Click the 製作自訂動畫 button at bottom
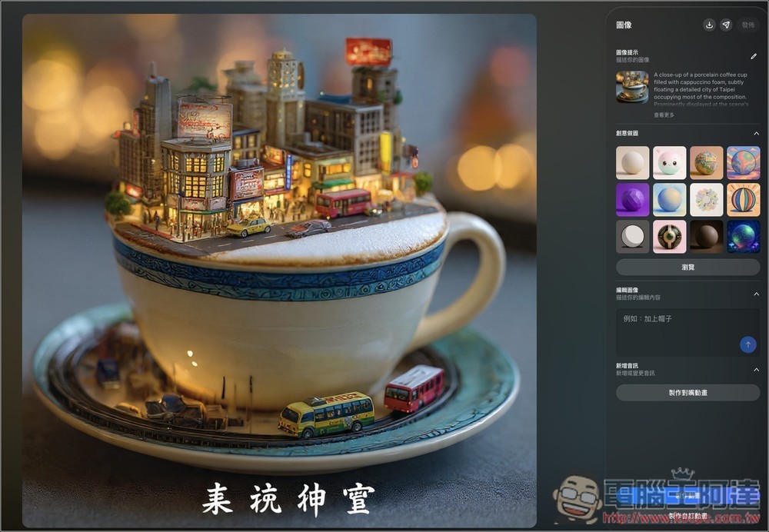This screenshot has height=532, width=769. (687, 516)
